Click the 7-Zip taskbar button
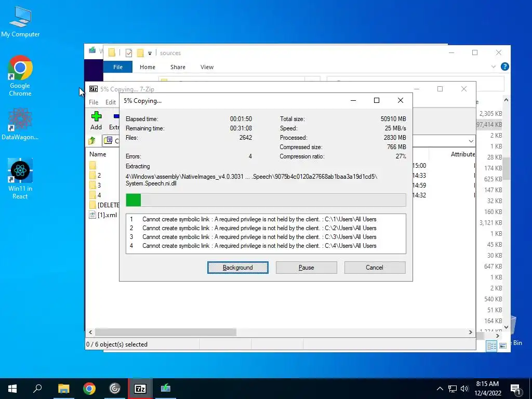Screen dimensions: 532x399 [140, 389]
